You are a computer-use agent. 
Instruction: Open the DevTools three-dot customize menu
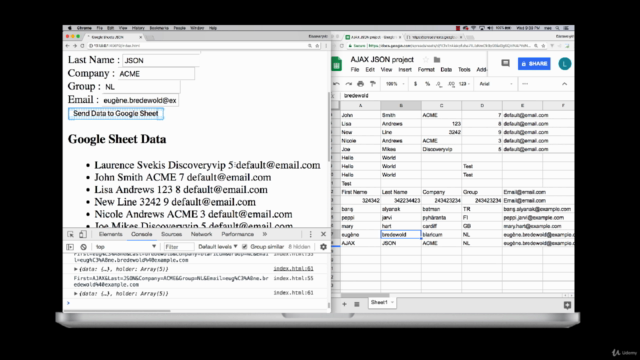pos(311,234)
